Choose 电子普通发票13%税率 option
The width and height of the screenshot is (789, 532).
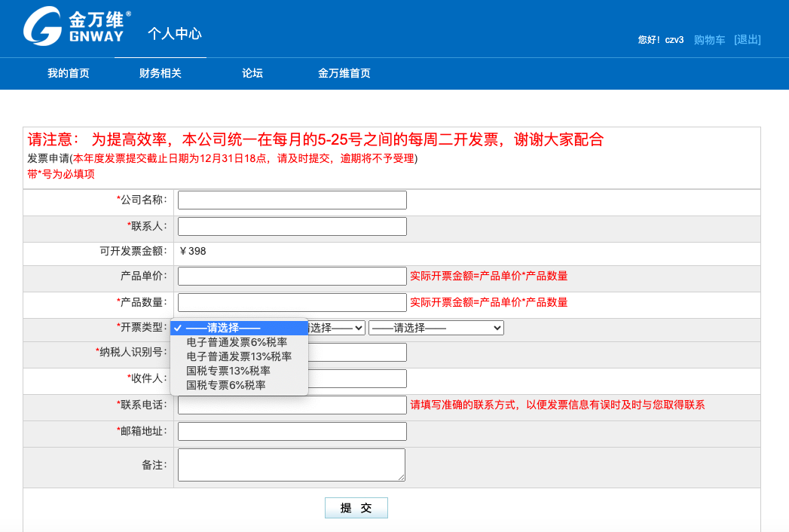239,356
